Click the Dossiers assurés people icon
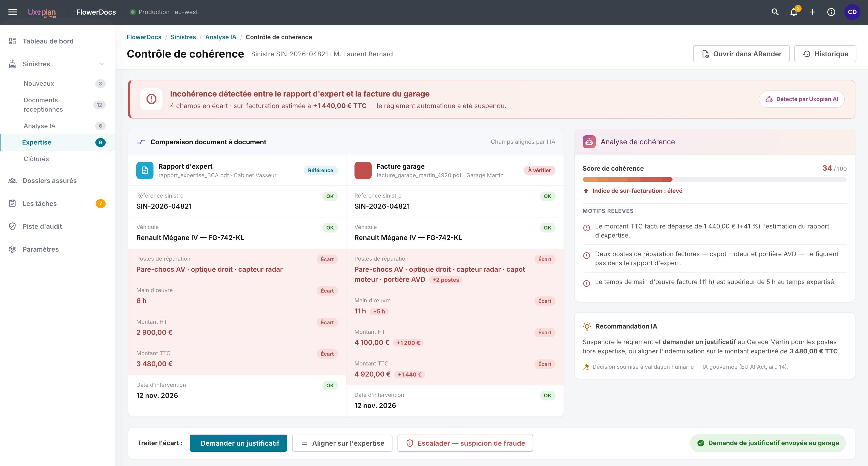Viewport: 868px width, 466px height. click(x=13, y=181)
